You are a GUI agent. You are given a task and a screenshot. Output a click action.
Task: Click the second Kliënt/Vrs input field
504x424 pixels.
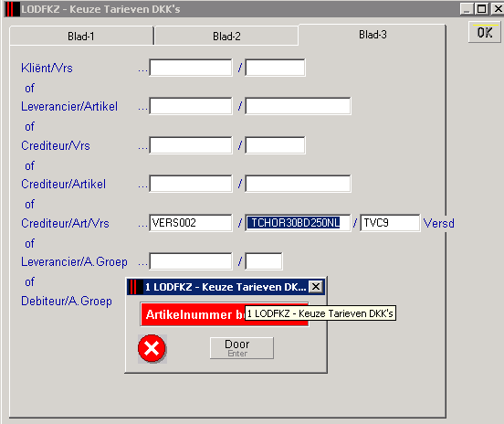pyautogui.click(x=275, y=68)
